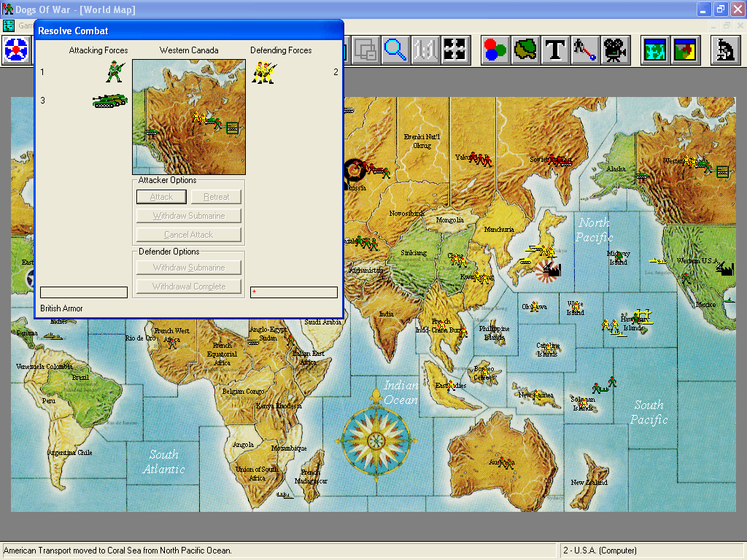This screenshot has width=747, height=560.
Task: Click the 'British Armor' label in dialog
Action: (x=61, y=308)
